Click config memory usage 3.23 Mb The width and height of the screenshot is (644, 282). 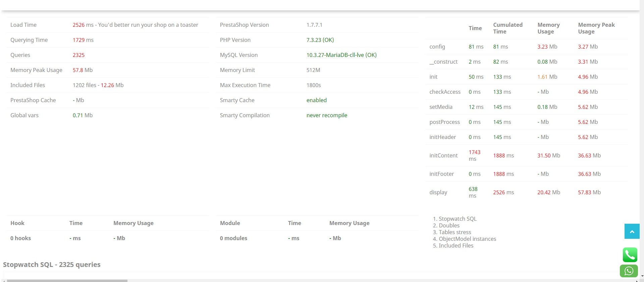pyautogui.click(x=547, y=47)
